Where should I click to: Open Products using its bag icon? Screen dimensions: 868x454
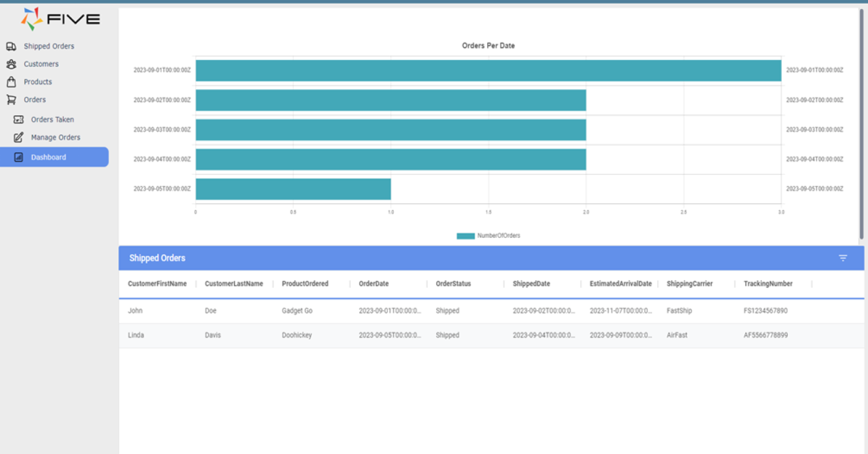click(11, 81)
